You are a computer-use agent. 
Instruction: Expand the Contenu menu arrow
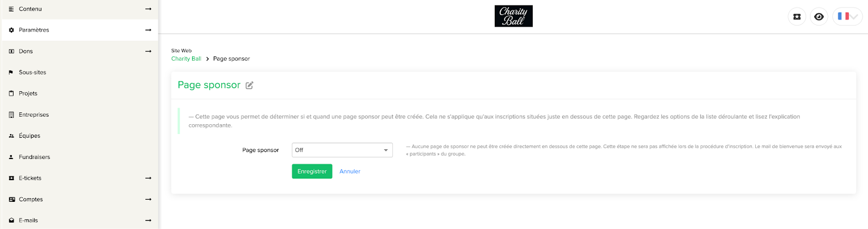click(x=148, y=9)
